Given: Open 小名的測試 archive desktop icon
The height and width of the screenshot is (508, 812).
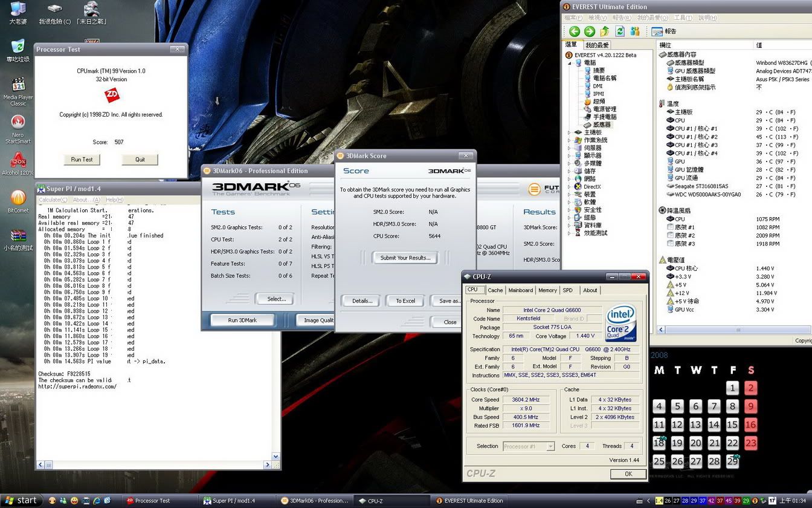Looking at the screenshot, I should (18, 239).
